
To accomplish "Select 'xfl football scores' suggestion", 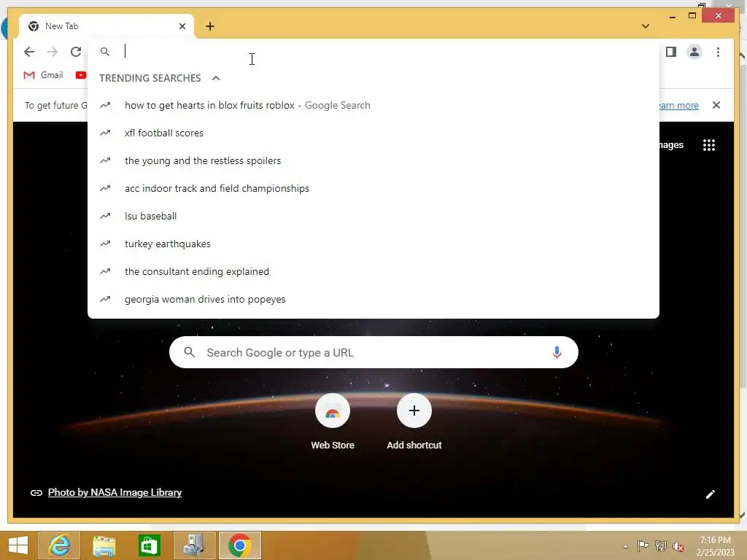I will (373, 133).
